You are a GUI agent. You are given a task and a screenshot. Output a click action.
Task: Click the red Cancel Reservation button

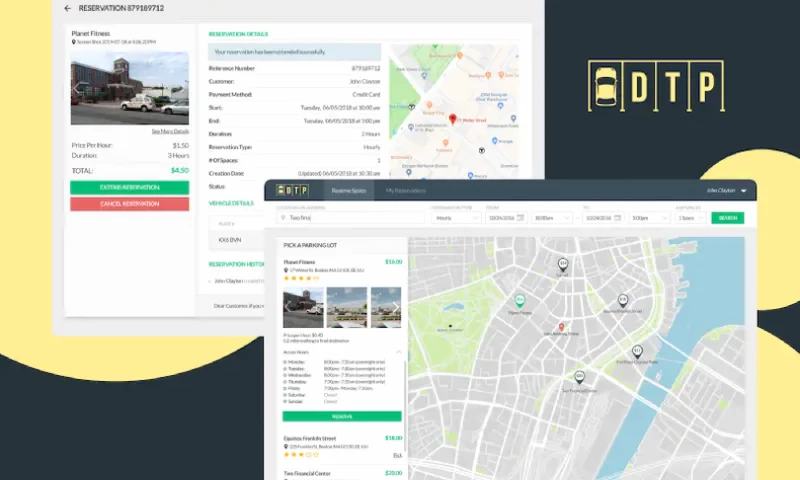[129, 204]
